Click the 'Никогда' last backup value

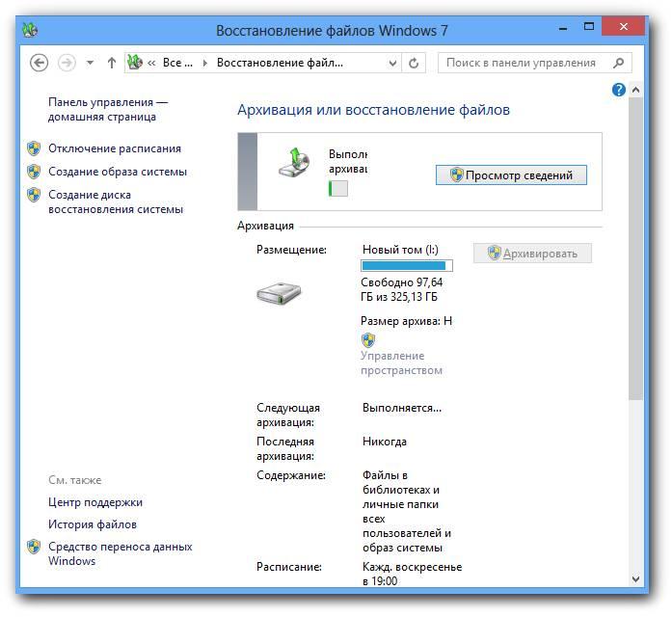pos(385,442)
